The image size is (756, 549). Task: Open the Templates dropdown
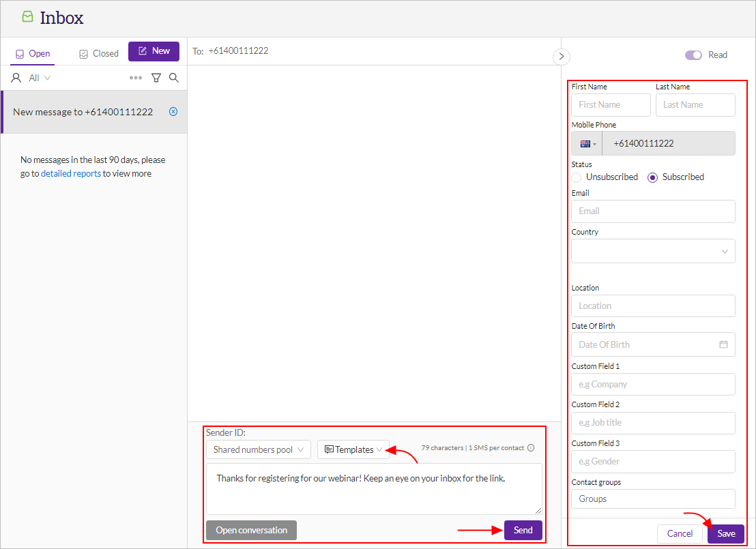tap(353, 449)
